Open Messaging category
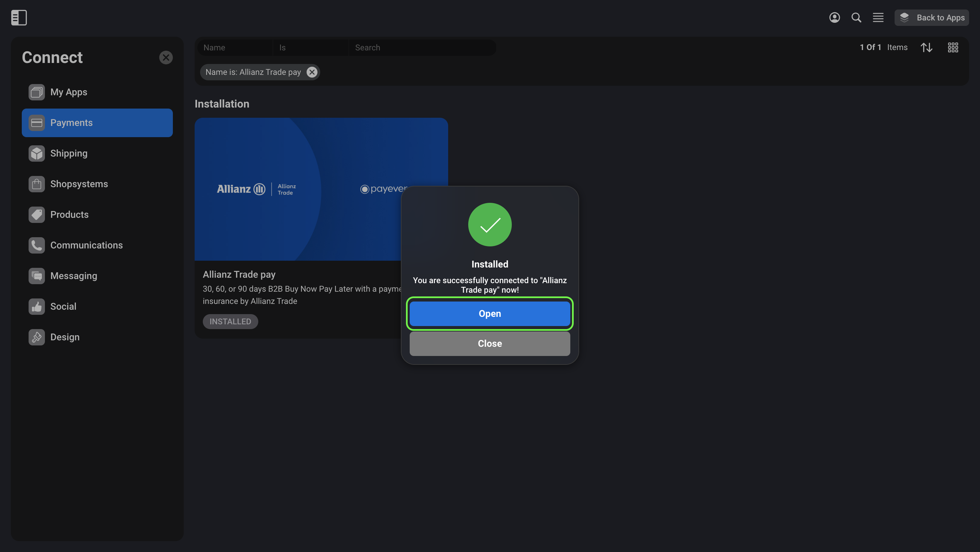 (97, 276)
